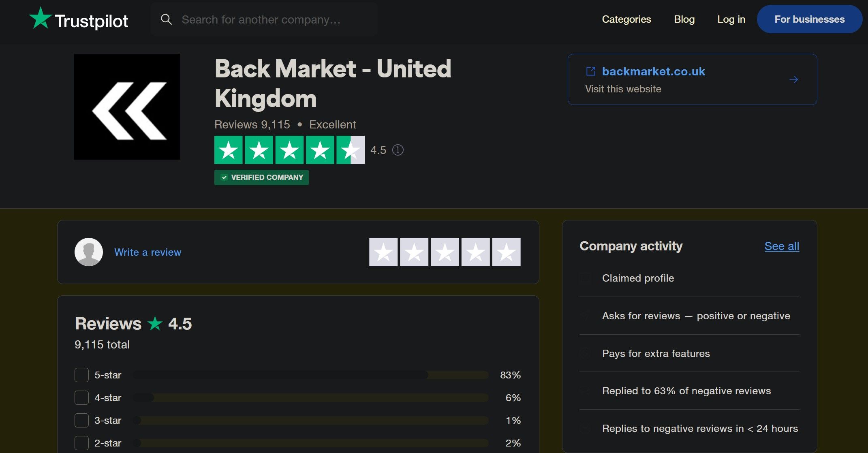Select the first empty rating star
This screenshot has height=453, width=868.
pyautogui.click(x=383, y=252)
